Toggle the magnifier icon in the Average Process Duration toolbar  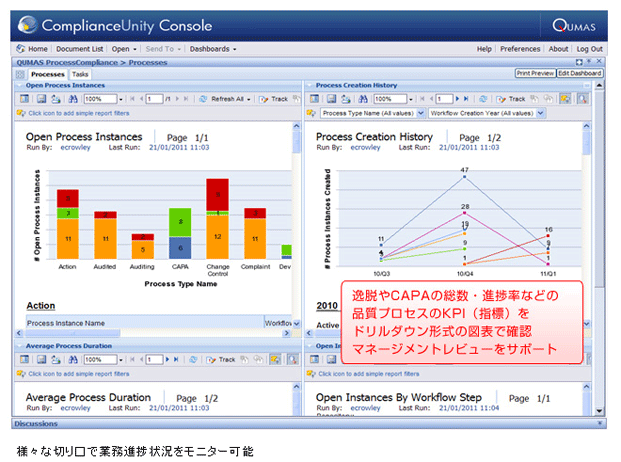293,359
